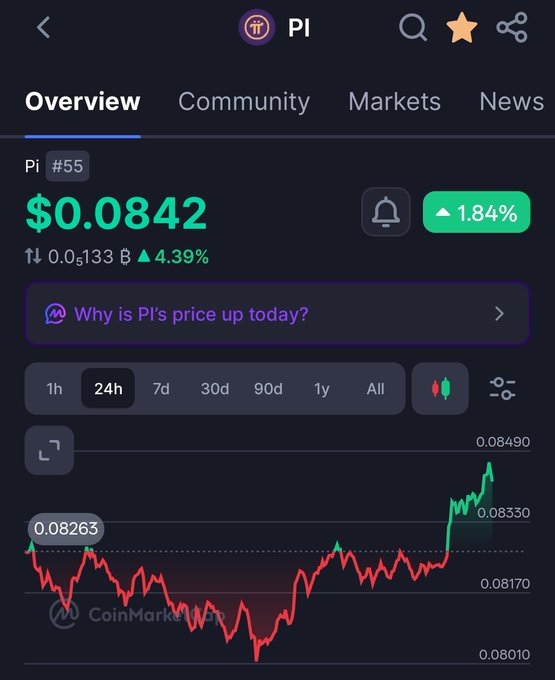Tap the 4.39% BTC change
Image resolution: width=555 pixels, height=680 pixels.
point(173,256)
